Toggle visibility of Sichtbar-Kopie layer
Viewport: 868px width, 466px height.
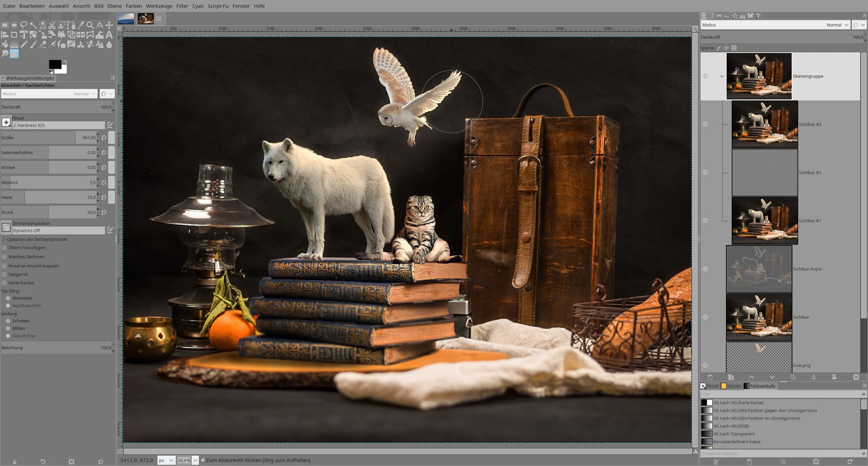pyautogui.click(x=705, y=269)
